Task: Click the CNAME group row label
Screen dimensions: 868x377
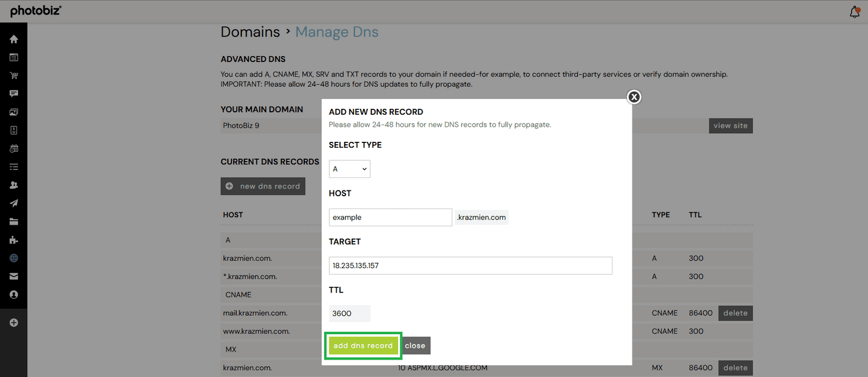Action: point(238,294)
